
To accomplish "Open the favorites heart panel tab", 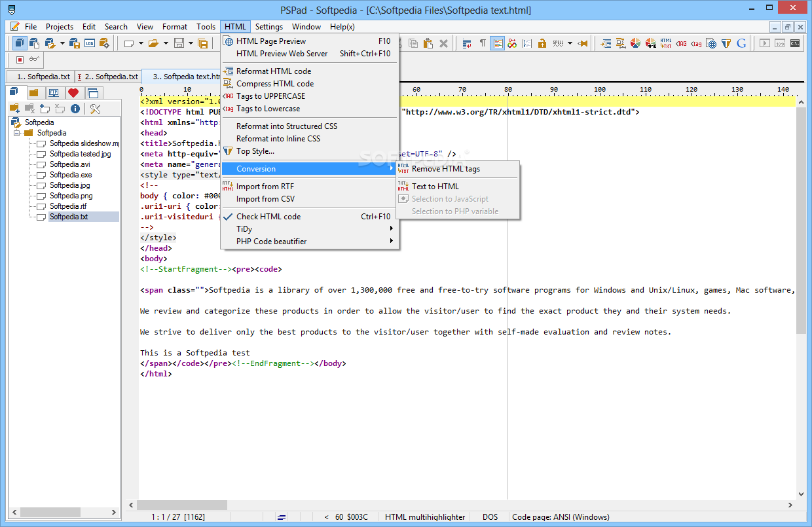I will coord(73,92).
